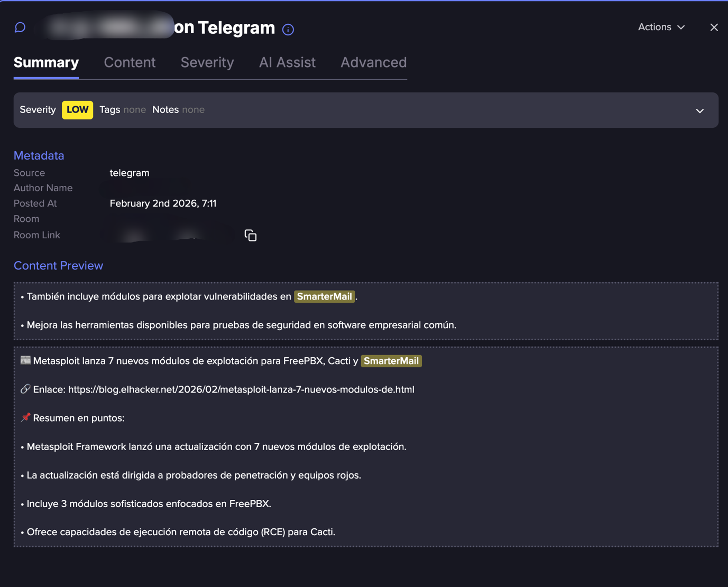Click the telegram source value
The height and width of the screenshot is (587, 728).
click(x=130, y=173)
